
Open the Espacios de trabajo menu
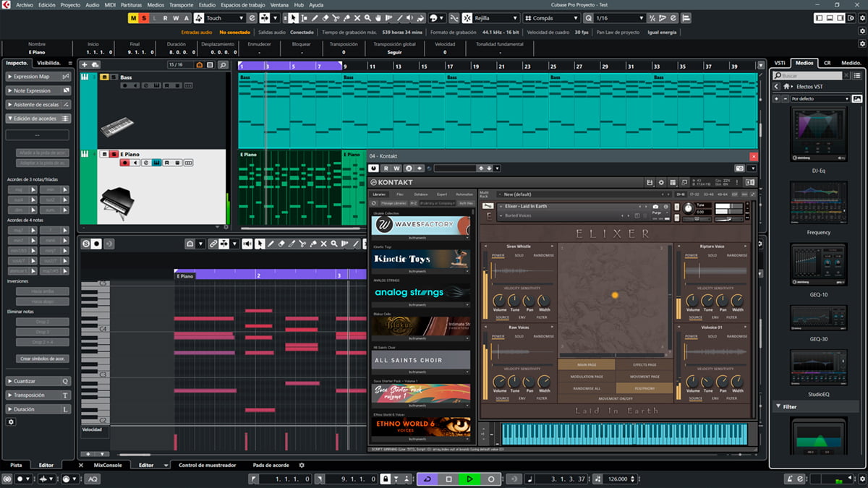242,4
